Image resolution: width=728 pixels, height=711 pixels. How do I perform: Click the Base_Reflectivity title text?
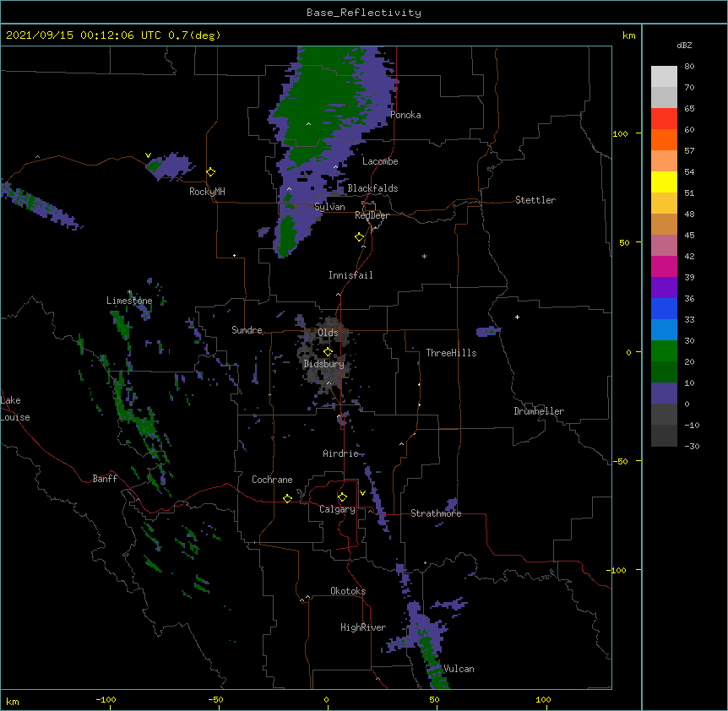364,13
